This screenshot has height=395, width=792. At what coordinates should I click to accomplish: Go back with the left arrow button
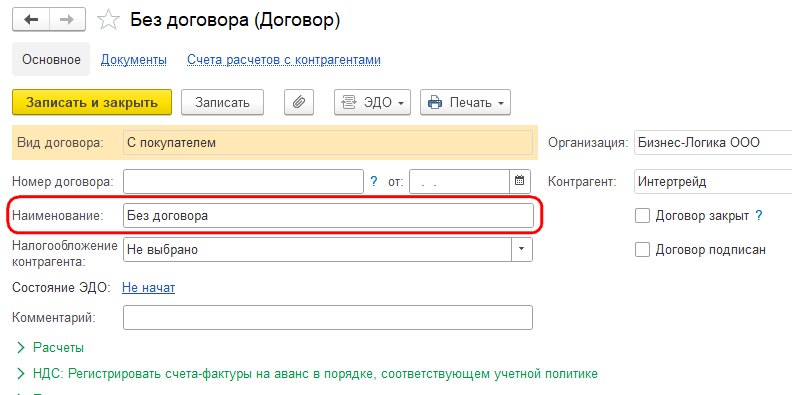(31, 20)
